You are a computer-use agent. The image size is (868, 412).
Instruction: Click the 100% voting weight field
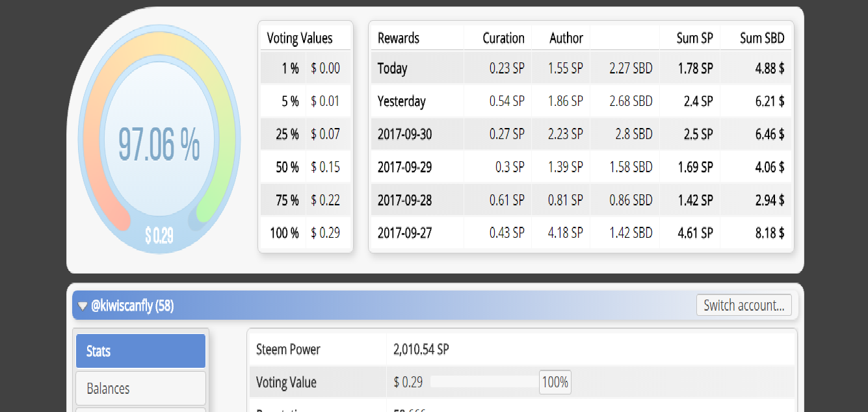coord(555,382)
